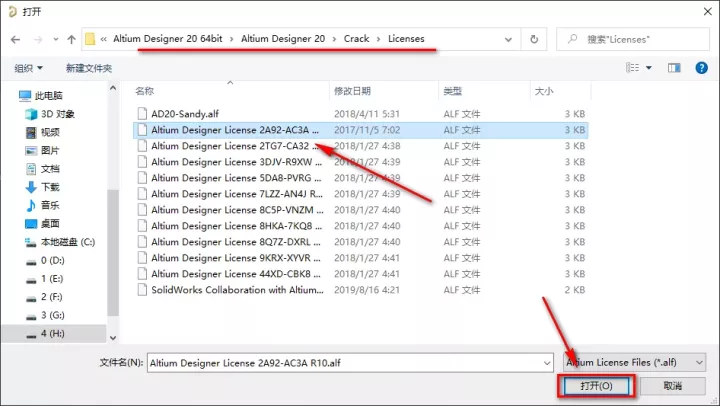Click the back navigation arrow

coord(16,39)
